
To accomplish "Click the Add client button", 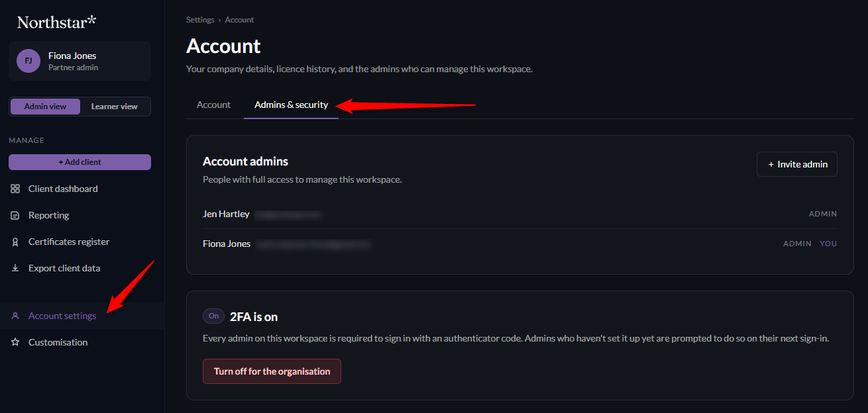I will tap(80, 162).
